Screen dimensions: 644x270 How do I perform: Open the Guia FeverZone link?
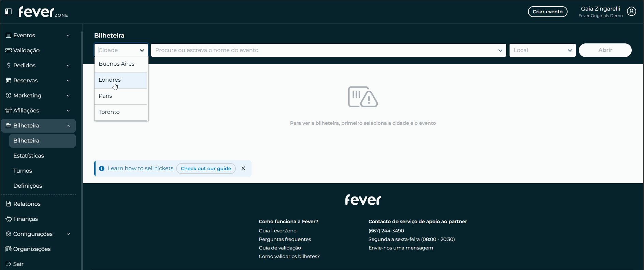click(277, 231)
